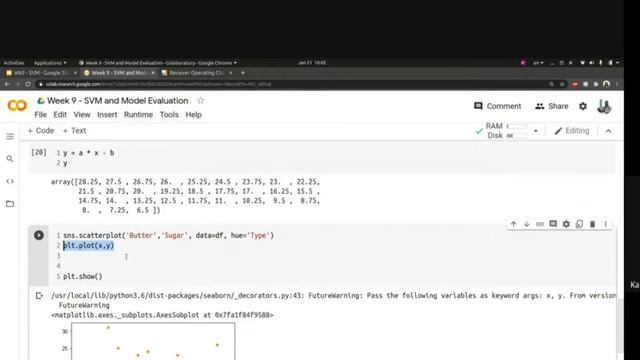Viewport: 640px width, 360px height.
Task: Go back in browser history
Action: [7, 84]
